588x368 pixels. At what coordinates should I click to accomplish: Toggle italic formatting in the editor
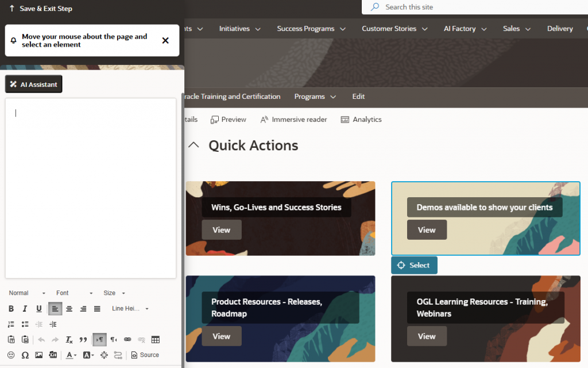coord(25,309)
